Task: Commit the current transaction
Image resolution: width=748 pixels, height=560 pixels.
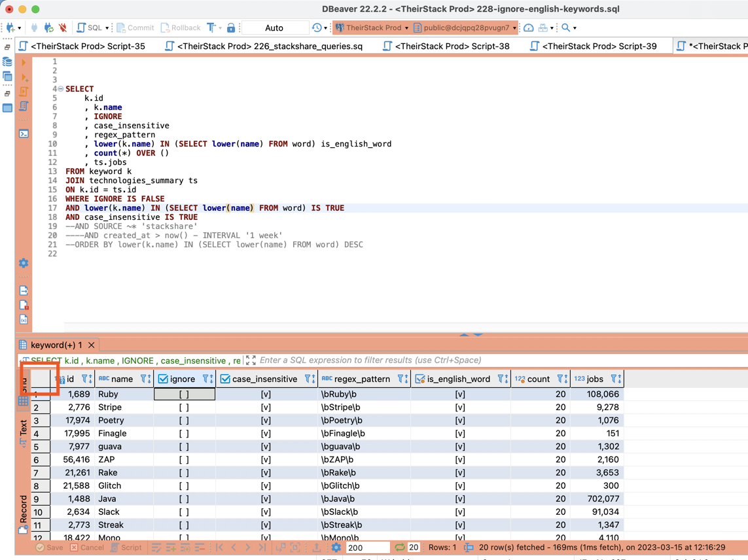Action: point(135,27)
